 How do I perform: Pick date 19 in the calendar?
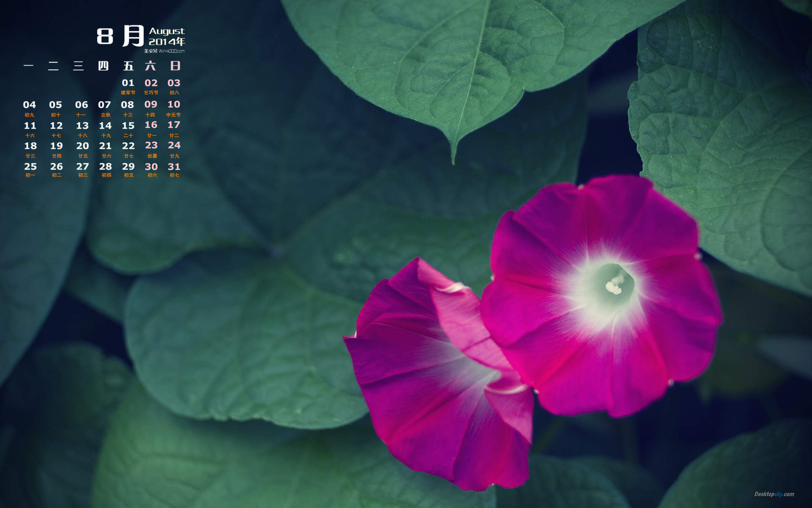click(57, 146)
